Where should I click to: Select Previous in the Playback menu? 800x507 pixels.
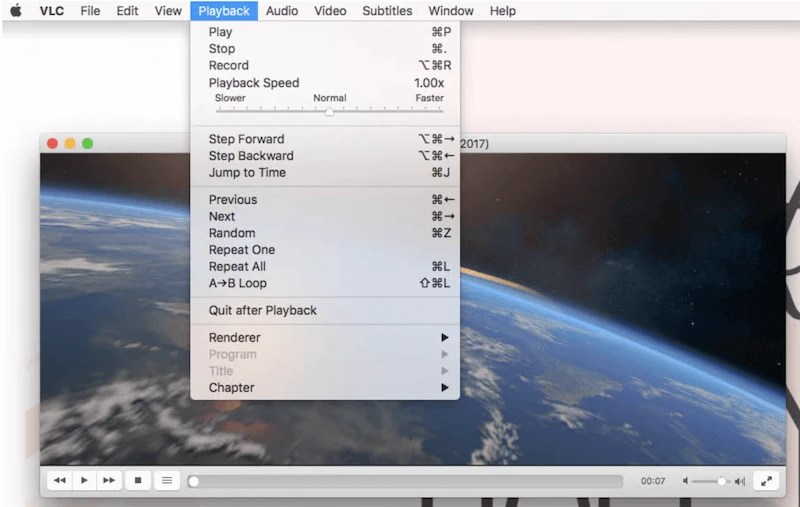(x=325, y=199)
